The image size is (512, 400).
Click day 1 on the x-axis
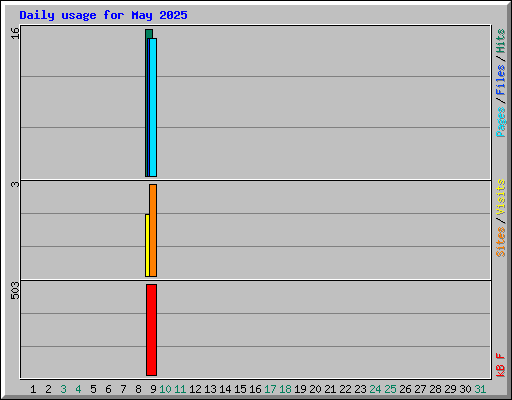[x=33, y=389]
